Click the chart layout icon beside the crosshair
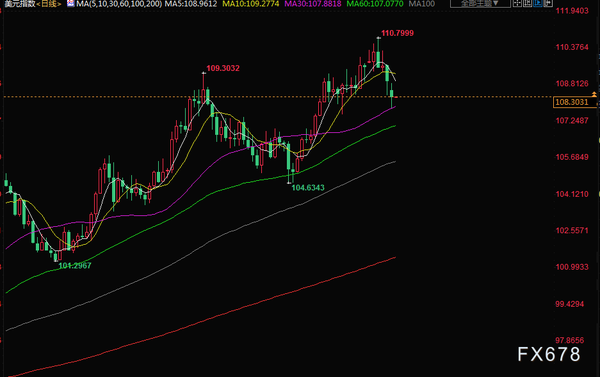600x377 pixels. 528,3
